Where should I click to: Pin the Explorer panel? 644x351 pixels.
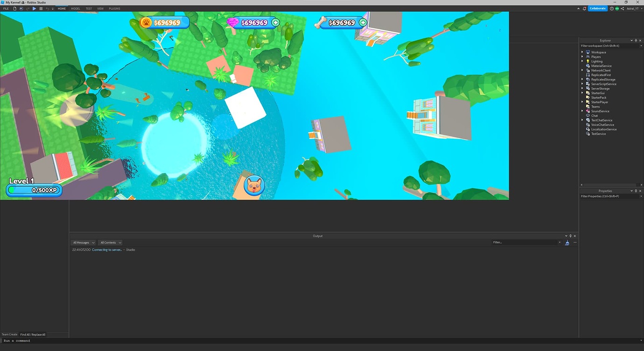[x=636, y=41]
